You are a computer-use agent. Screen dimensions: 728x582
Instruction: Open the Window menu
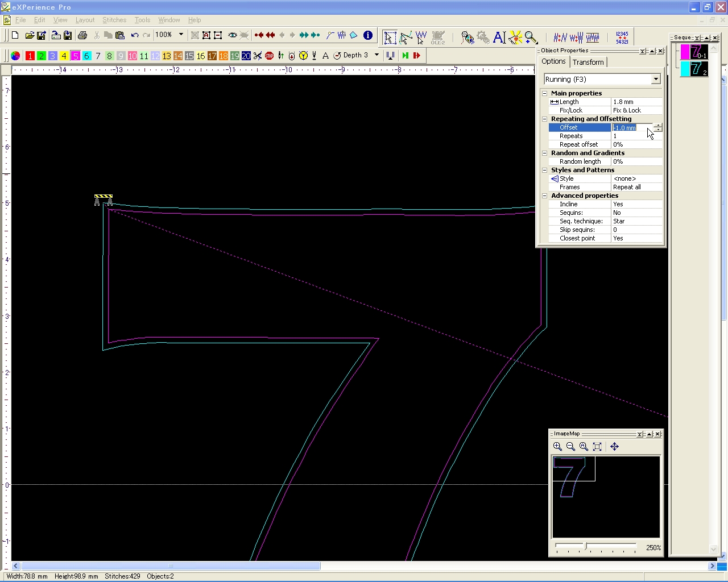[169, 20]
